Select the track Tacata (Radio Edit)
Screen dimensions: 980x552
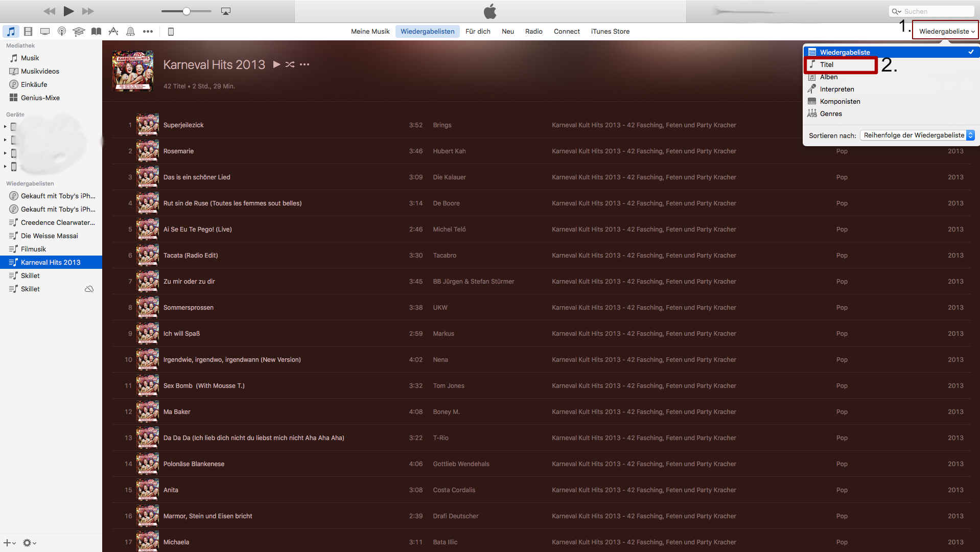pos(191,255)
